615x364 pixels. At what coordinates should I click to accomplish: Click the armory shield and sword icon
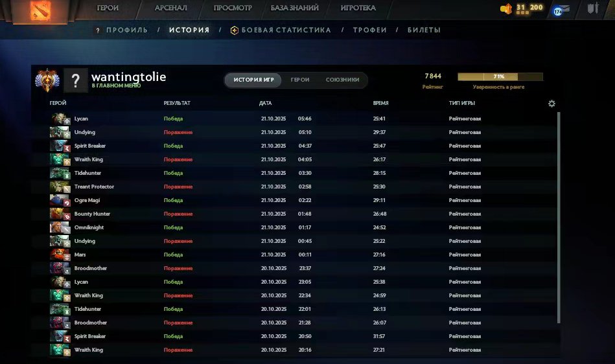coord(592,8)
